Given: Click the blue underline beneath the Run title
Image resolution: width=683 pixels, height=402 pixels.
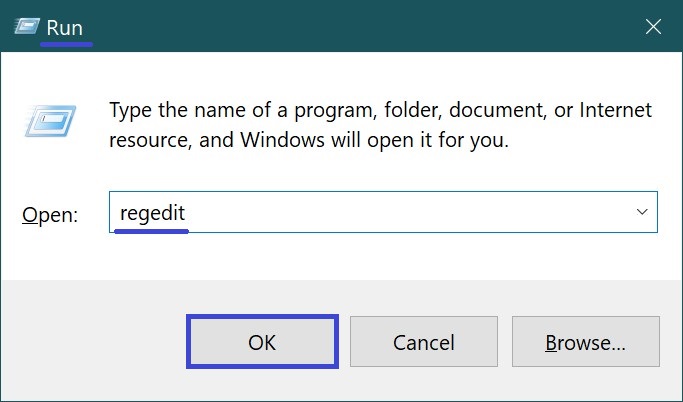Looking at the screenshot, I should pos(66,44).
